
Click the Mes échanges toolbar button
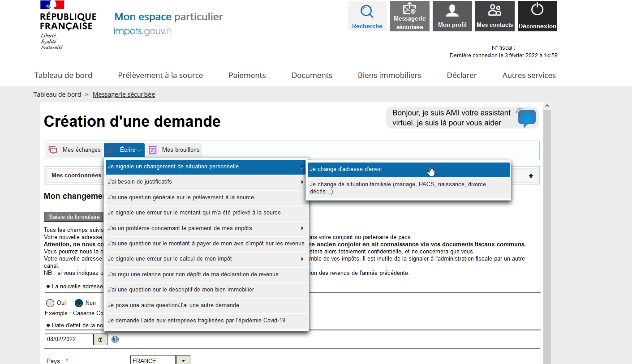[75, 150]
